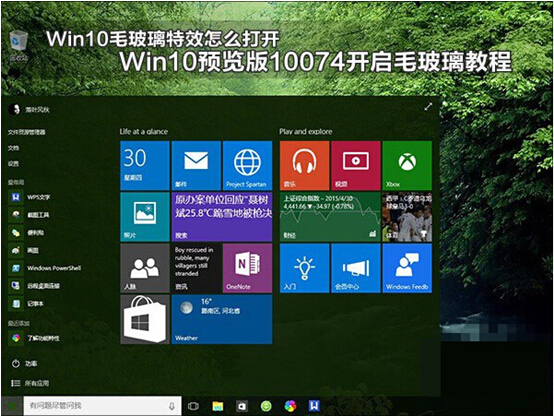554x417 pixels.
Task: Show All apps (所有应用) list
Action: (x=30, y=383)
